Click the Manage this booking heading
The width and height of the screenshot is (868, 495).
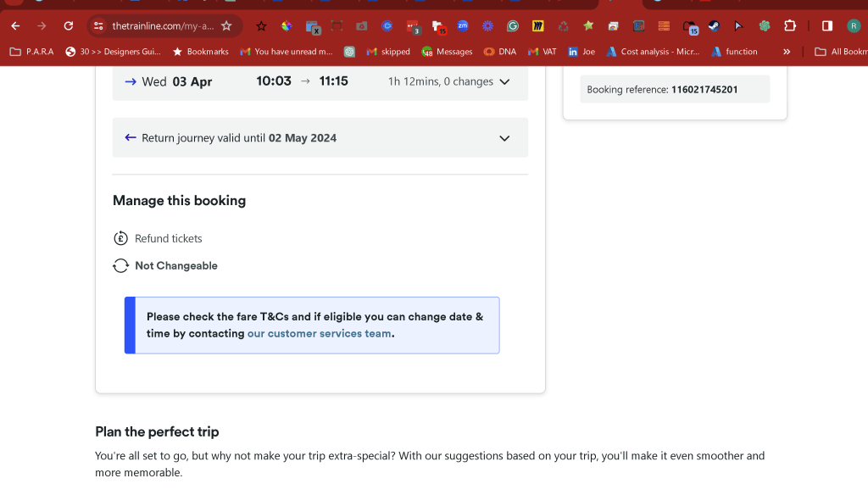click(x=180, y=200)
